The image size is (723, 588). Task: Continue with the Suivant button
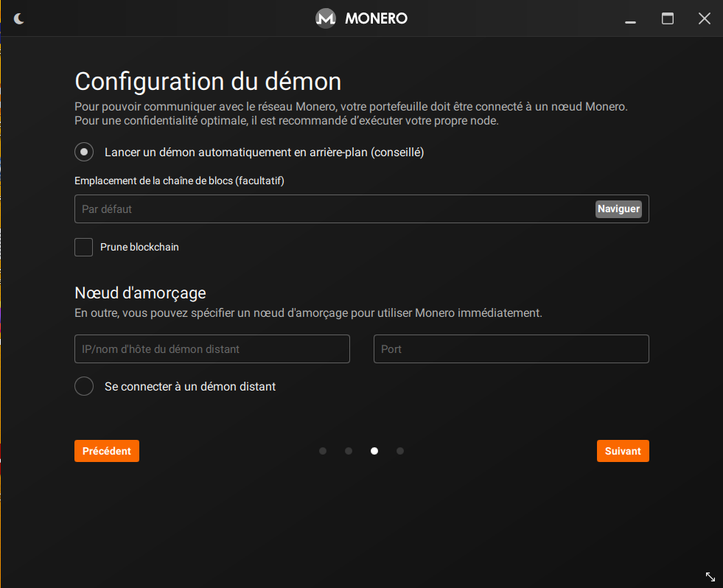(x=623, y=451)
